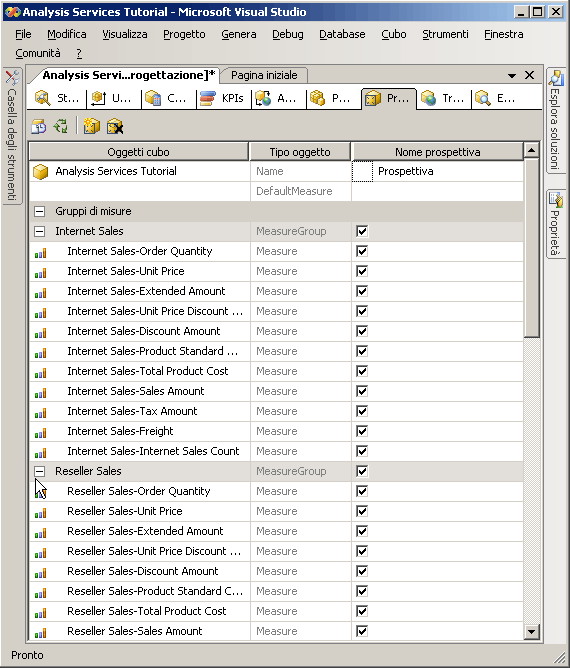This screenshot has width=570, height=668.
Task: Close the designer document with X
Action: pos(530,75)
